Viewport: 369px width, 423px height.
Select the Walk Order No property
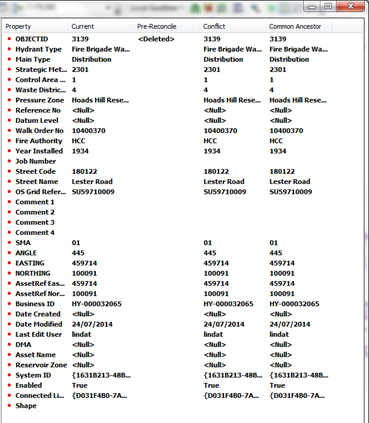tap(39, 131)
